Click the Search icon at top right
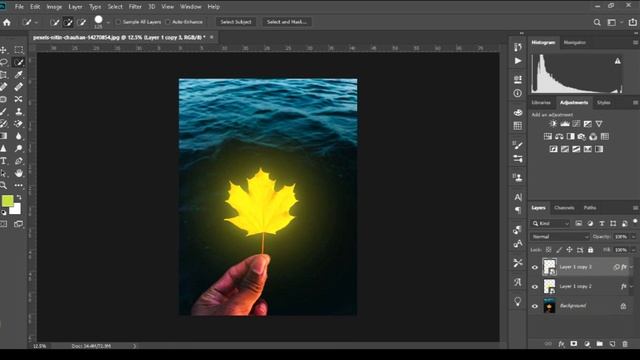640x360 pixels. (597, 22)
